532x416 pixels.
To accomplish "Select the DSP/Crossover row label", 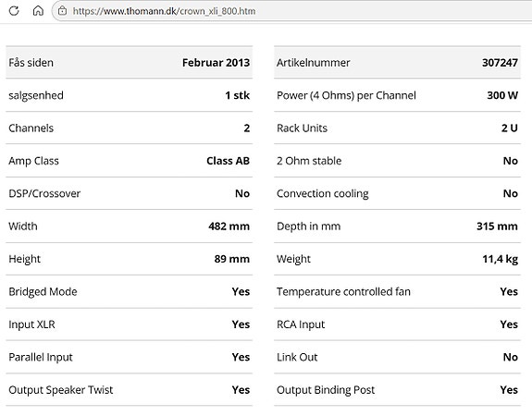I will pos(44,193).
